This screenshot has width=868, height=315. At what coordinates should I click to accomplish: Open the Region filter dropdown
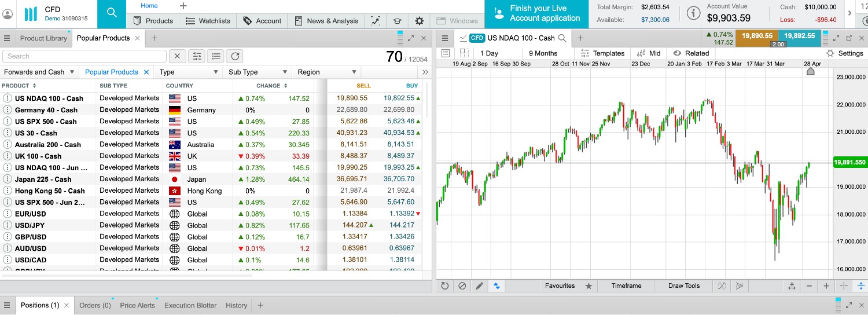(x=327, y=72)
